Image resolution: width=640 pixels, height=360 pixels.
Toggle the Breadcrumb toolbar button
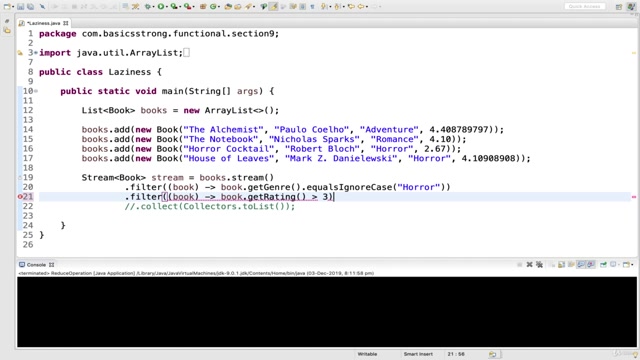264,7
